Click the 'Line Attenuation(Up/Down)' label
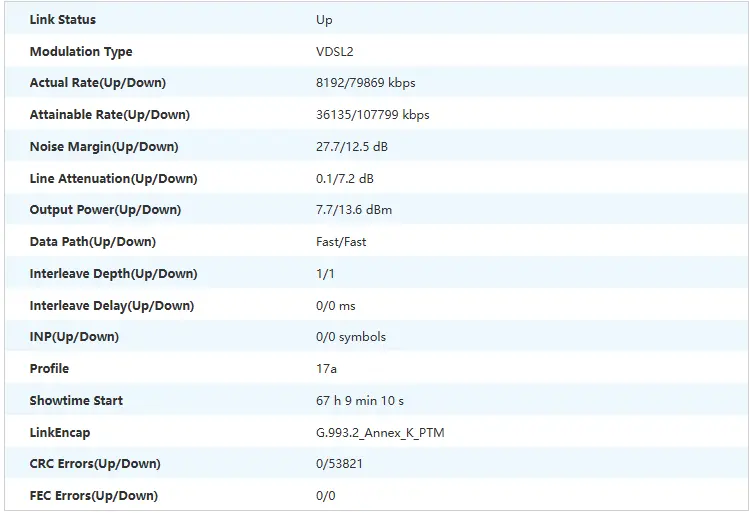Screen dimensions: 749x513 pos(113,179)
